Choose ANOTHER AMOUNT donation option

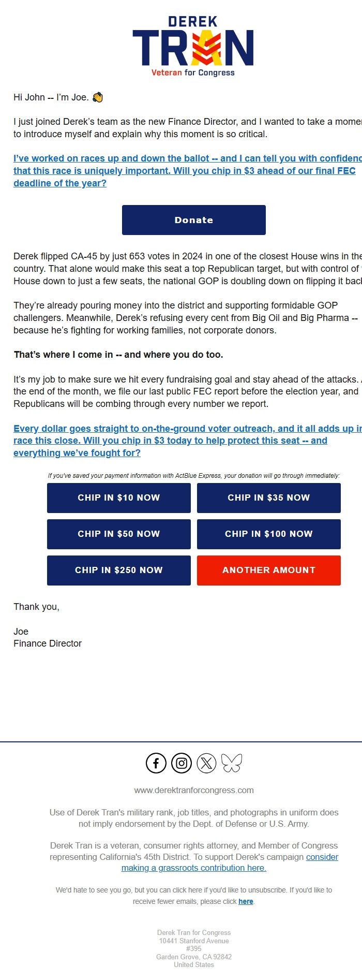268,570
